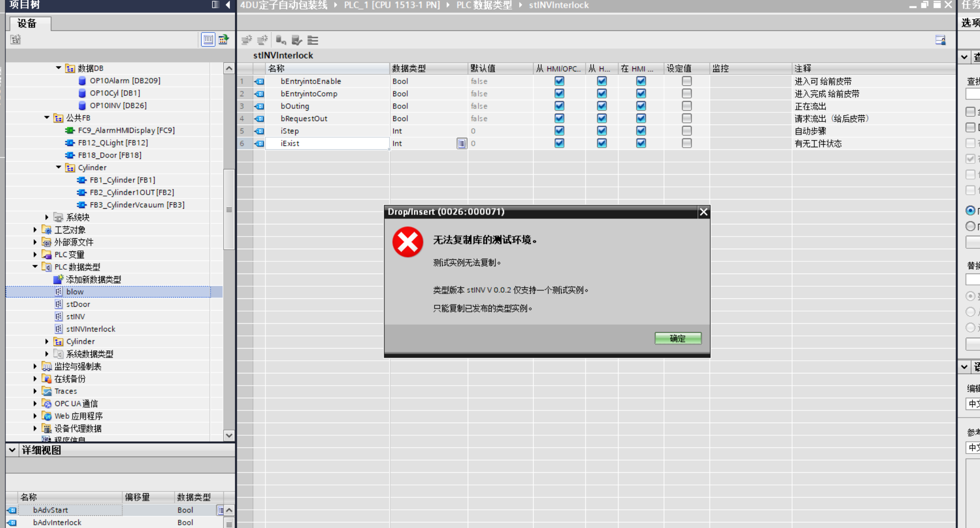The image size is (980, 528).
Task: Click data type dropdown icon for iExist
Action: click(461, 143)
